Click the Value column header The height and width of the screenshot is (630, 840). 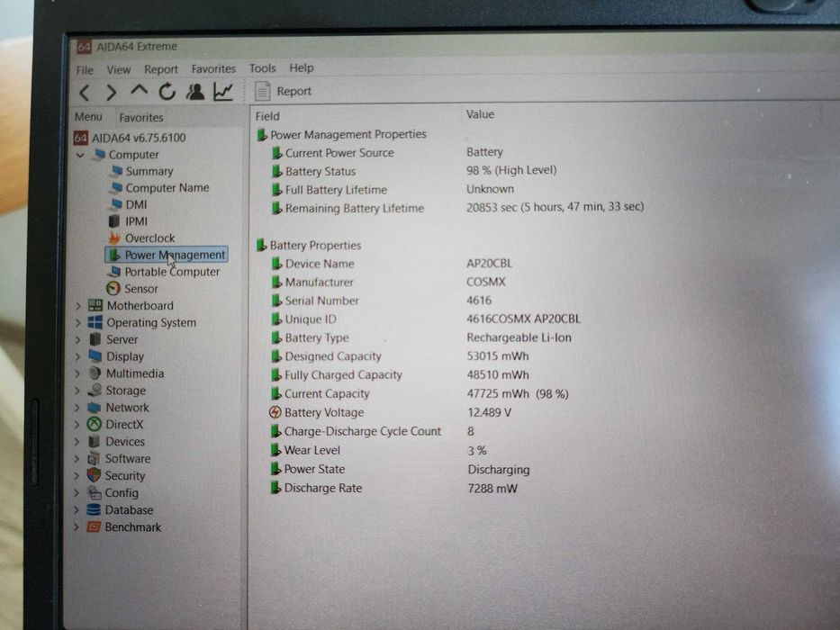(480, 114)
